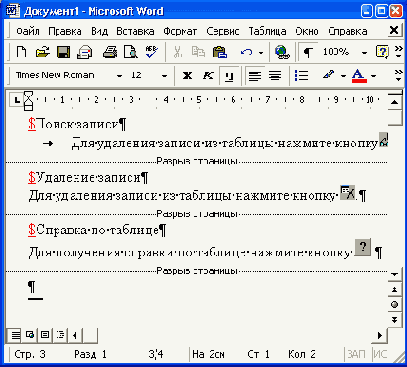The height and width of the screenshot is (367, 407).
Task: Open the Файл menu
Action: pos(28,31)
